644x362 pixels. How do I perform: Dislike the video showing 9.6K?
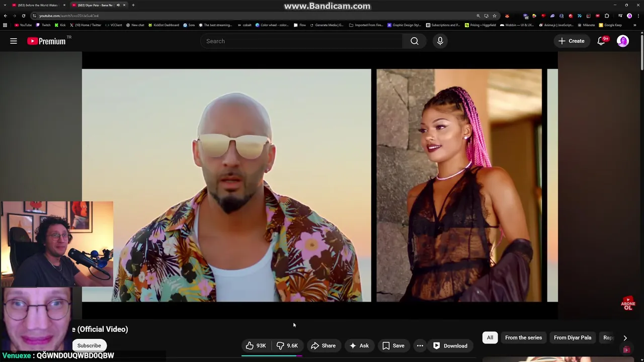pyautogui.click(x=288, y=345)
